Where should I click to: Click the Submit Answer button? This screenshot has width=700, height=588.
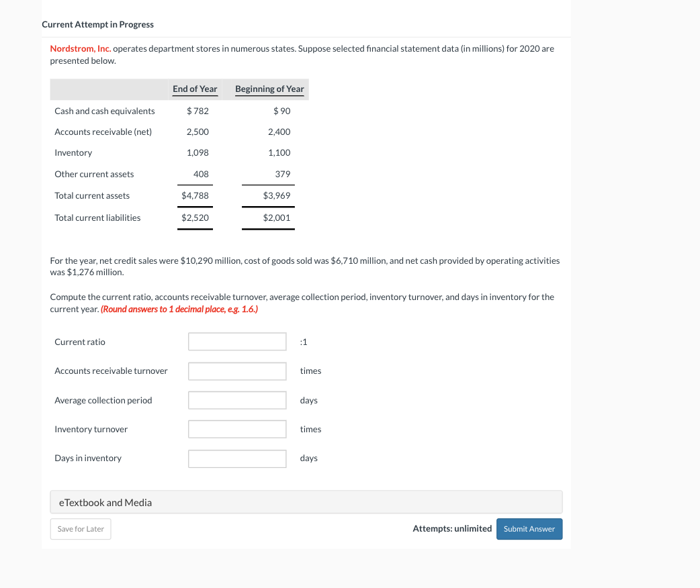529,528
